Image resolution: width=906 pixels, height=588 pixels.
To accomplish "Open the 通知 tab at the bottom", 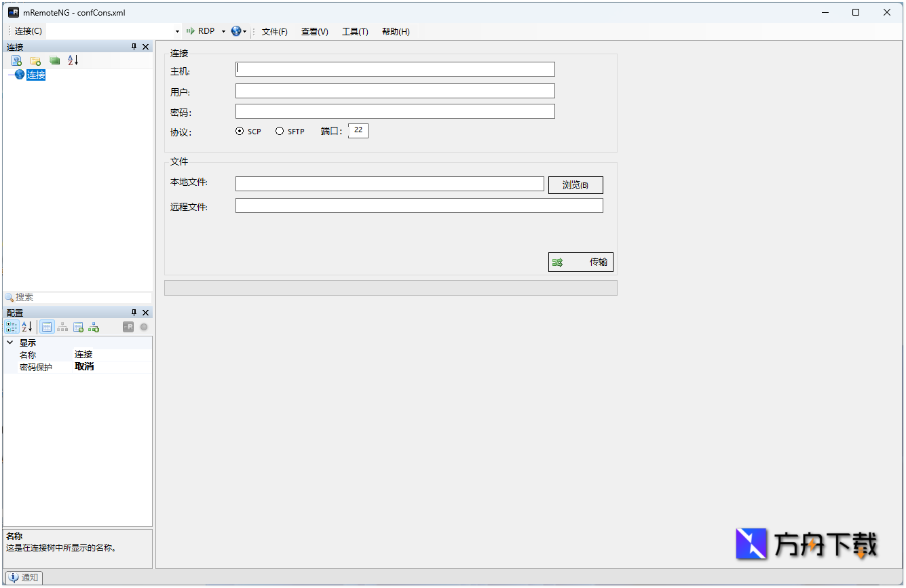I will 24,577.
